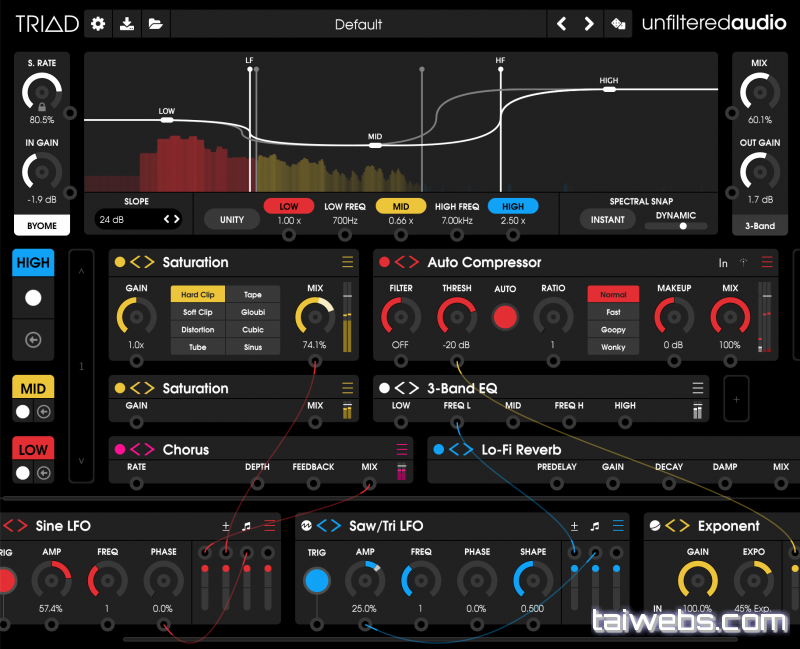
Task: Change the 24 dB slope selector
Action: [139, 219]
